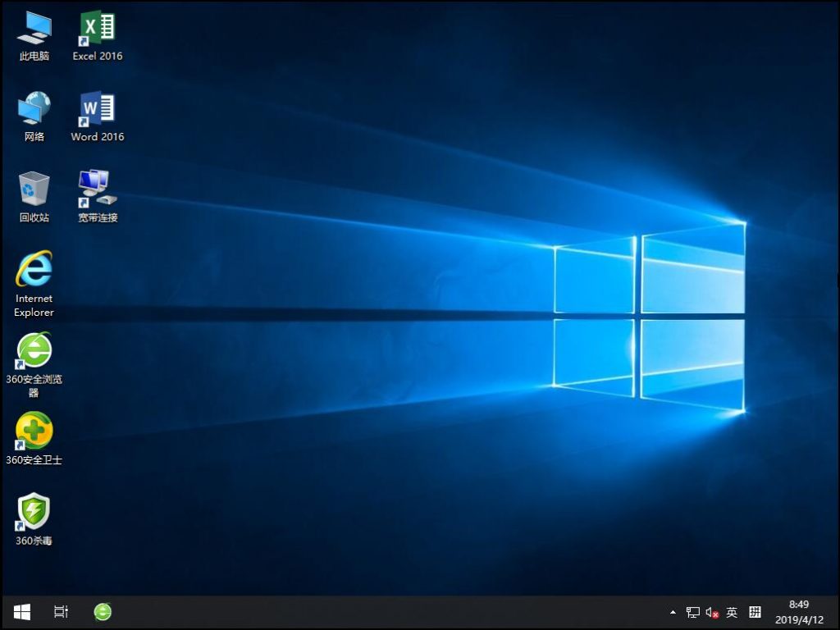Select the 网络 (Network) desktop icon
840x630 pixels.
point(34,116)
